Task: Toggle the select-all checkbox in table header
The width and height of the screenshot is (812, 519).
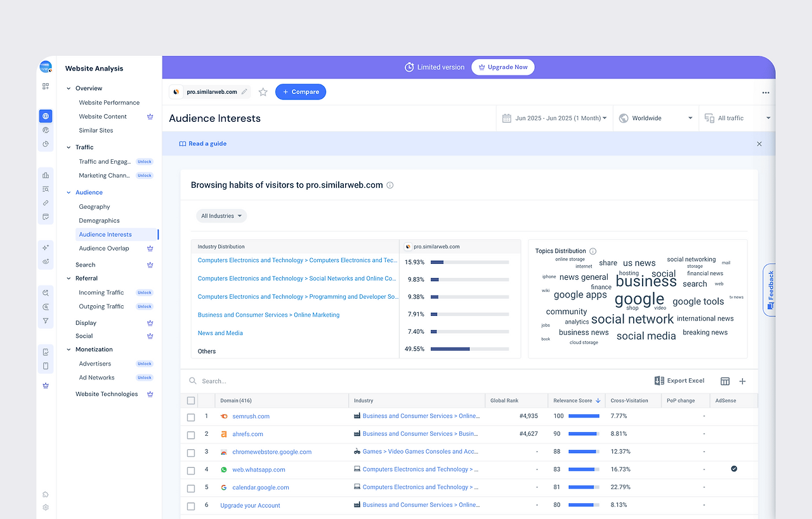Action: point(191,401)
